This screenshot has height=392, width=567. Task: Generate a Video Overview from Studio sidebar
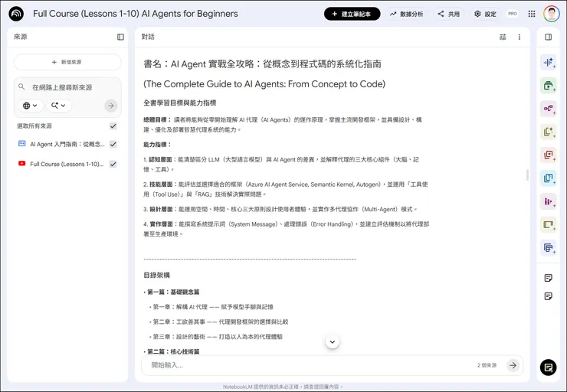(549, 86)
